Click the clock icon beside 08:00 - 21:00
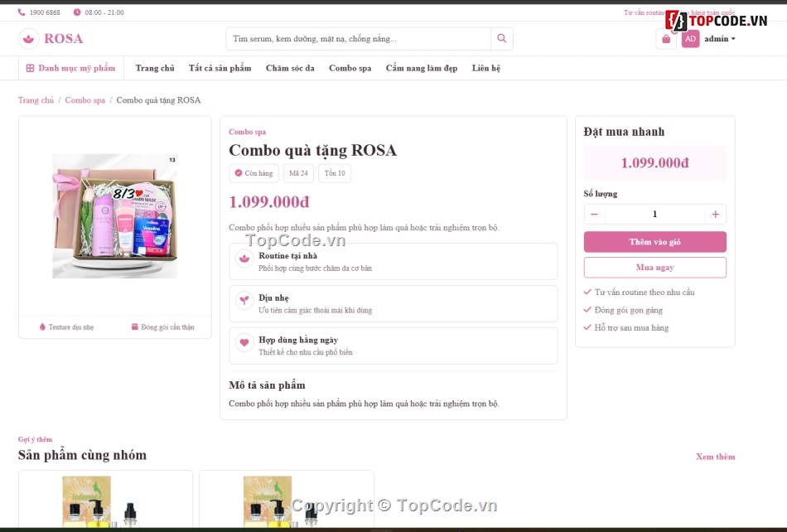Viewport: 787px width, 532px height. click(x=77, y=12)
